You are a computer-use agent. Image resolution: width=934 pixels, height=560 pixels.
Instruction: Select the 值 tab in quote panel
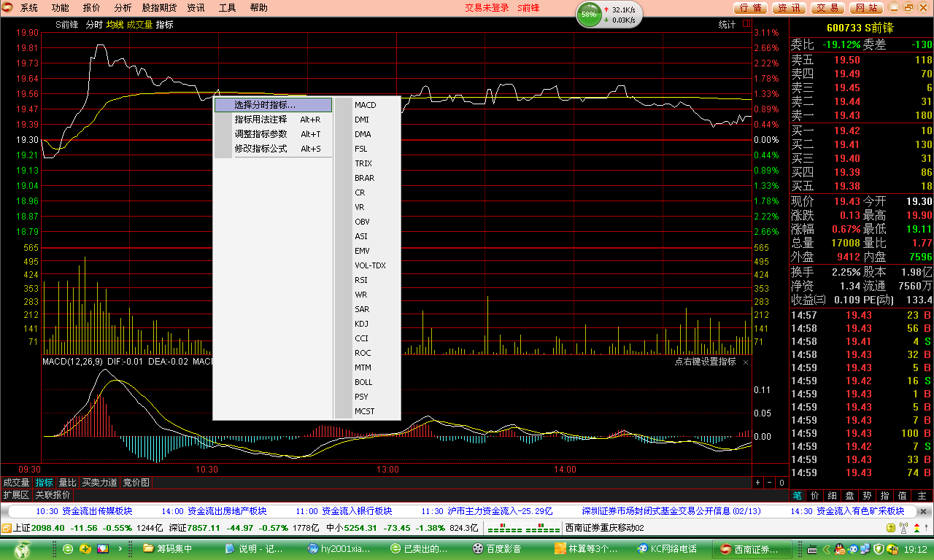pyautogui.click(x=903, y=496)
